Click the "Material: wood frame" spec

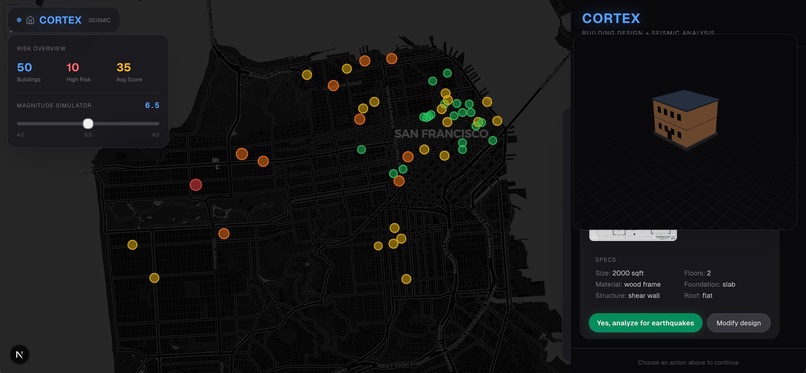click(628, 285)
